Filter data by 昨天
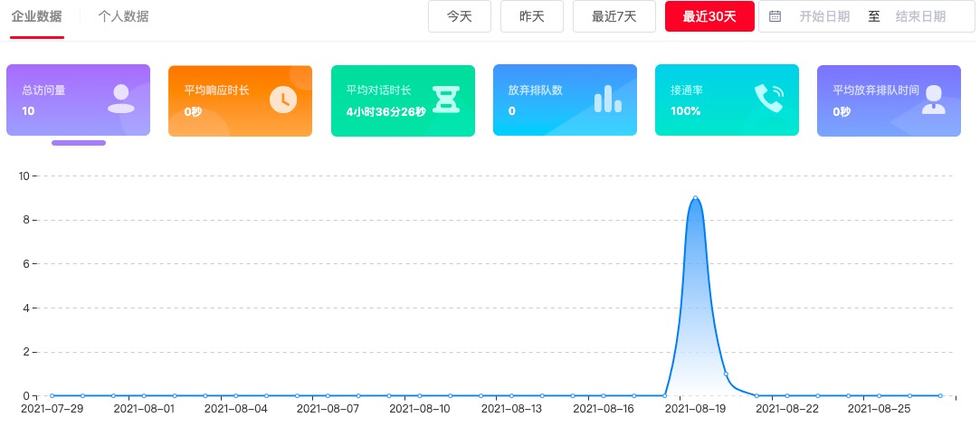The image size is (980, 427). 532,16
